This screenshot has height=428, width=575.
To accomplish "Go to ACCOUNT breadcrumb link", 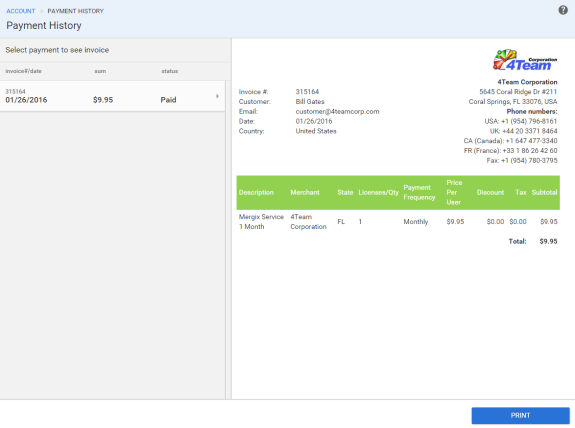I will tap(21, 11).
